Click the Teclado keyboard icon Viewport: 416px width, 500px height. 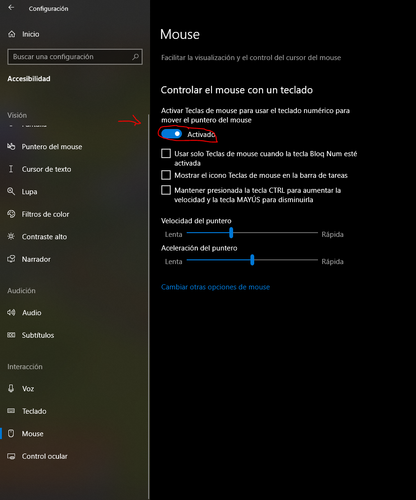(11, 411)
